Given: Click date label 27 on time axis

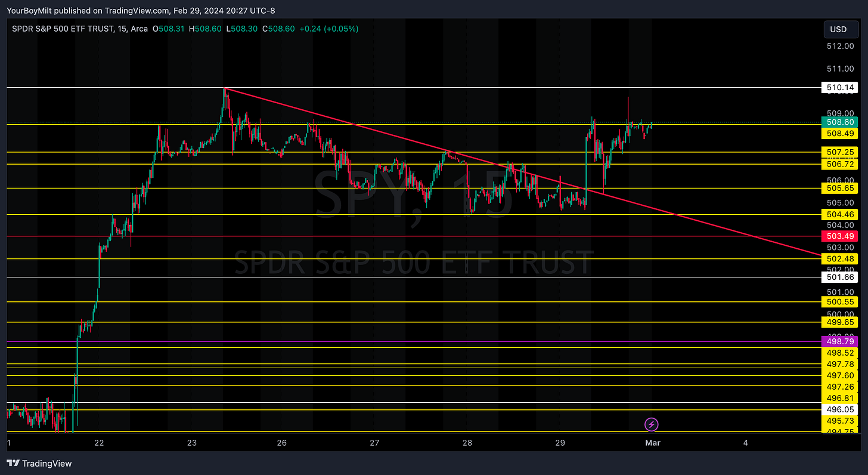Looking at the screenshot, I should pos(374,443).
